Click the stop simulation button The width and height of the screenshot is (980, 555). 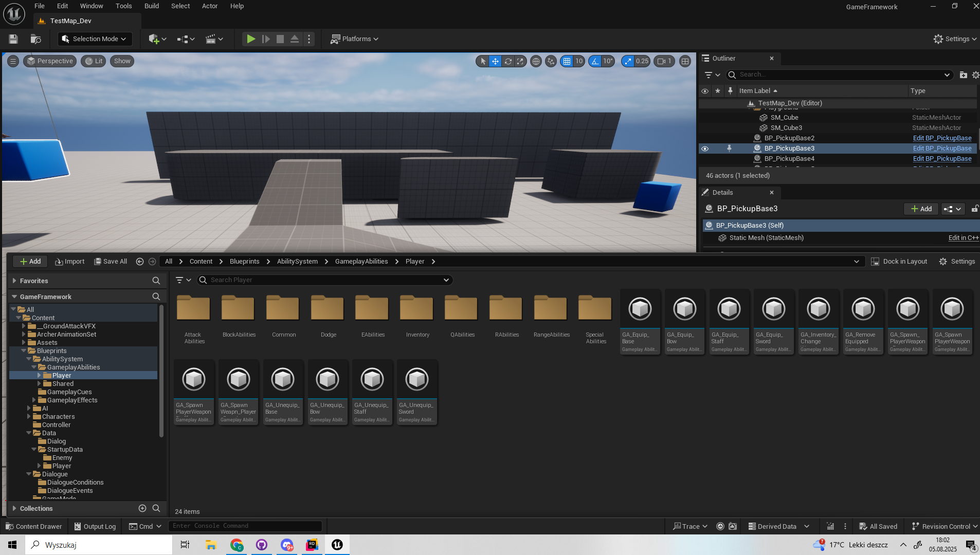[x=280, y=39]
